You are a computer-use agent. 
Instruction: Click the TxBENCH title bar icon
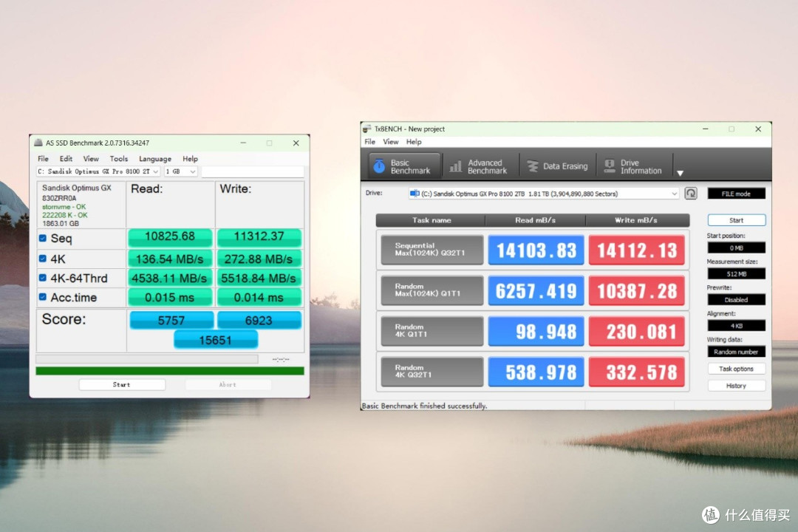click(366, 129)
